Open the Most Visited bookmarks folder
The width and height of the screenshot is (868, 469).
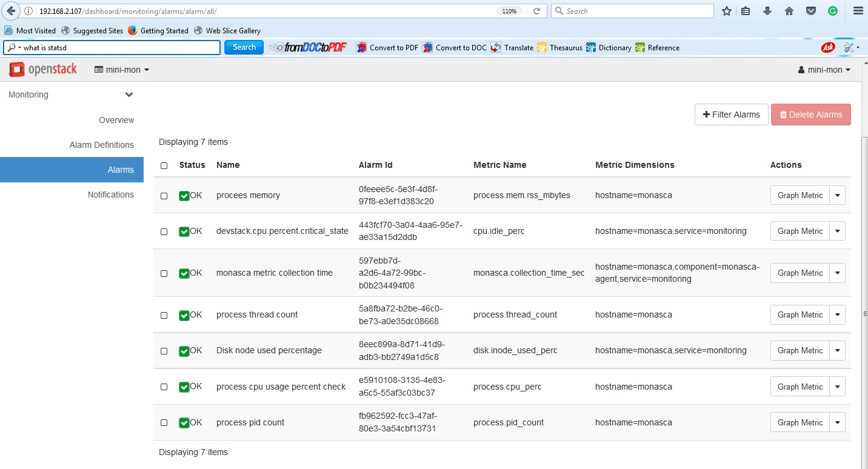click(30, 30)
